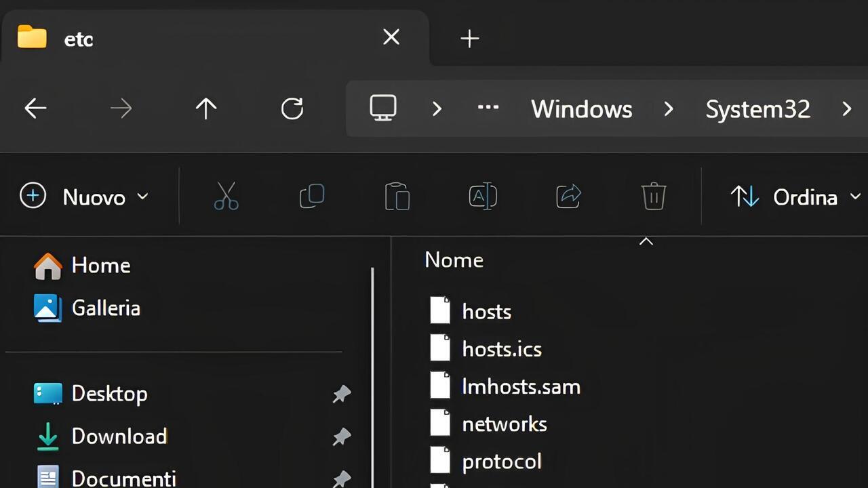Expand chevron after Windows breadcrumb
Image resolution: width=868 pixels, height=488 pixels.
pyautogui.click(x=669, y=108)
